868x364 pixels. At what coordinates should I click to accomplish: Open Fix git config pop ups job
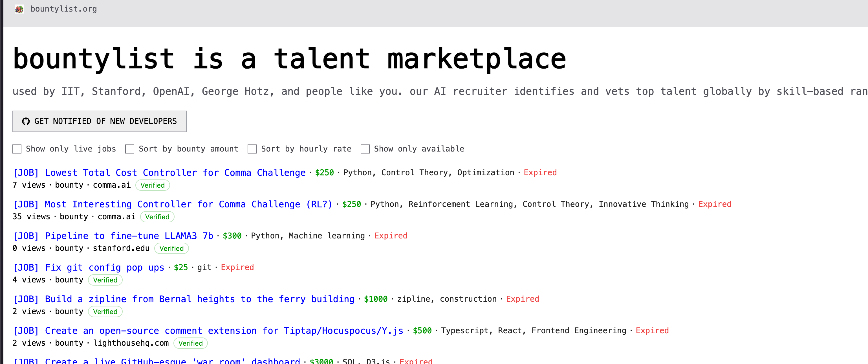point(88,267)
